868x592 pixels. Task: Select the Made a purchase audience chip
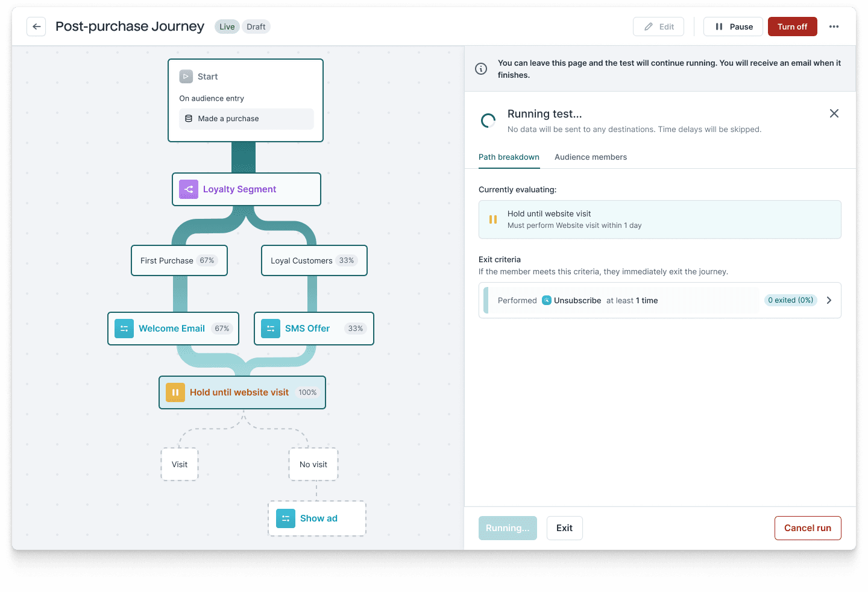(x=246, y=119)
